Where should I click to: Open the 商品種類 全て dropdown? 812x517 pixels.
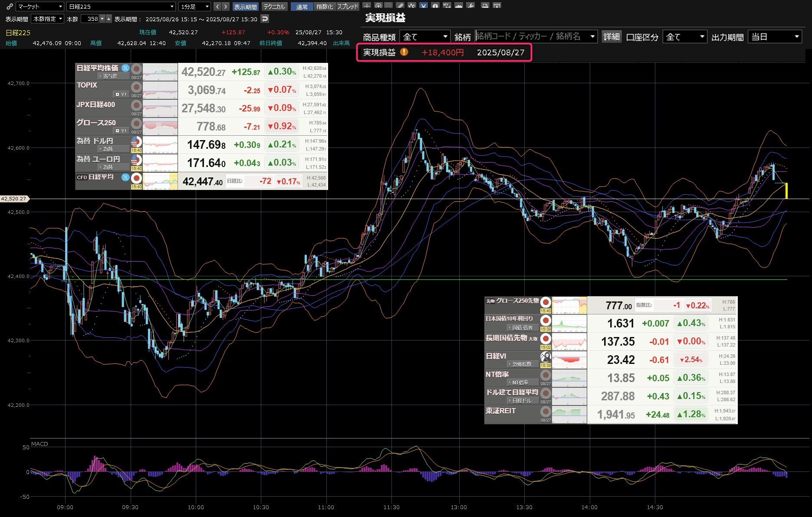coord(425,37)
